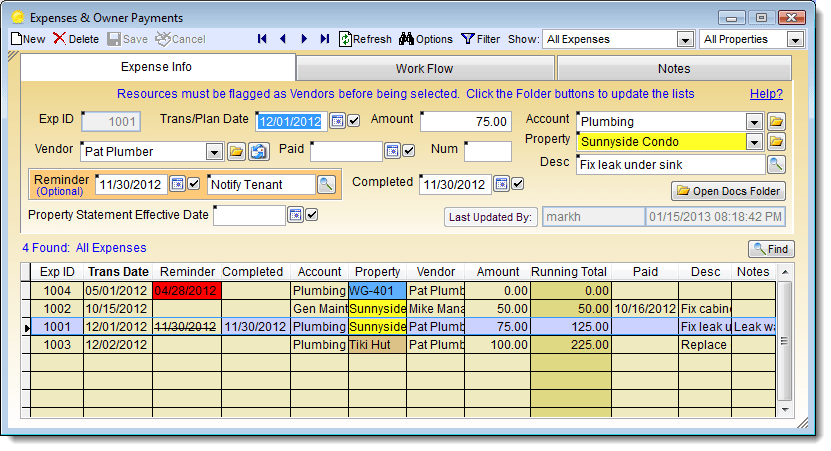The width and height of the screenshot is (831, 451).
Task: Toggle Property Statement Effective Date checkbox
Action: tap(312, 215)
